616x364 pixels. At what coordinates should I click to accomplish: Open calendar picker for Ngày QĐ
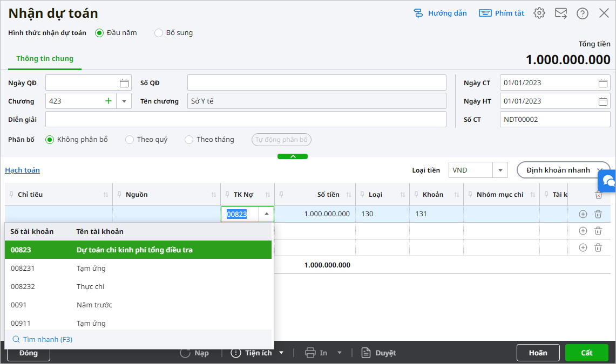[x=124, y=83]
